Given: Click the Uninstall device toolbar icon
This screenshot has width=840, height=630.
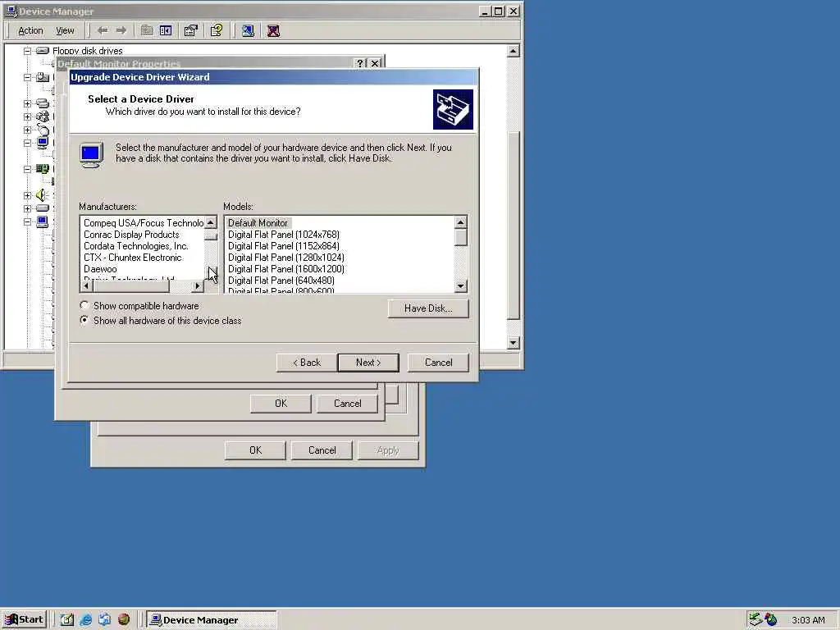Looking at the screenshot, I should tap(273, 30).
